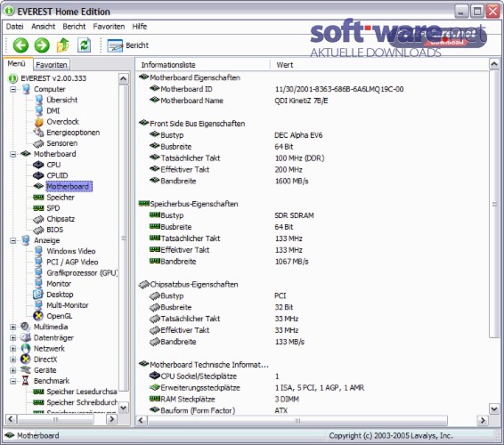Click the Informationsliste column header
The height and width of the screenshot is (445, 504).
coord(202,65)
